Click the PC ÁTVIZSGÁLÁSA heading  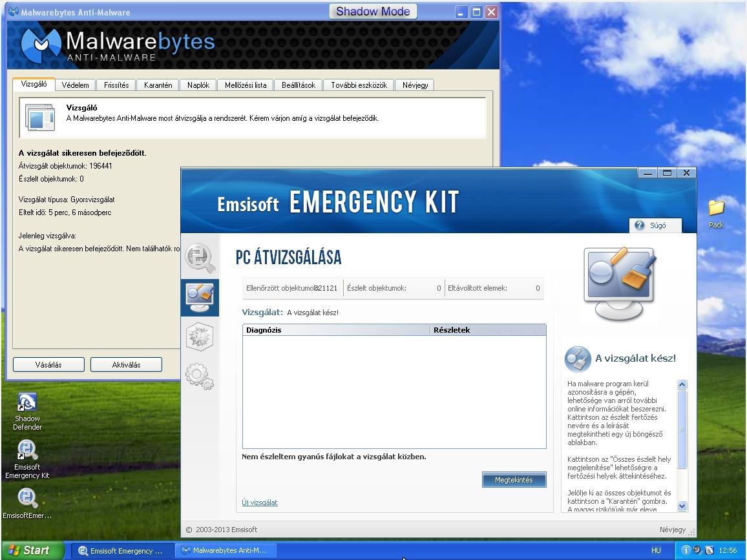click(x=289, y=257)
